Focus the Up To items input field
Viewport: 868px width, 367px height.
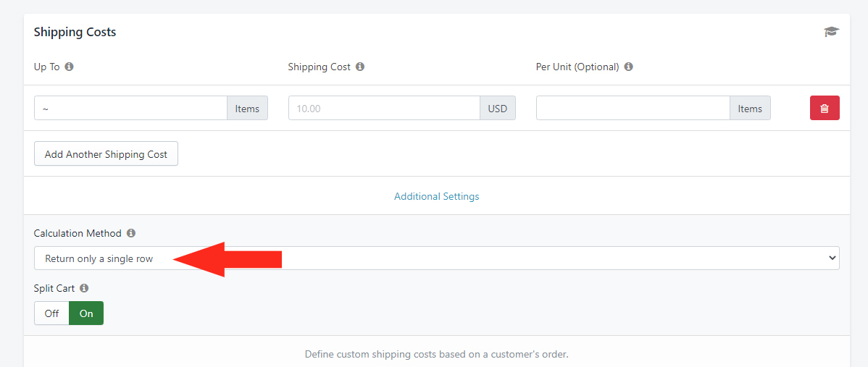point(130,109)
